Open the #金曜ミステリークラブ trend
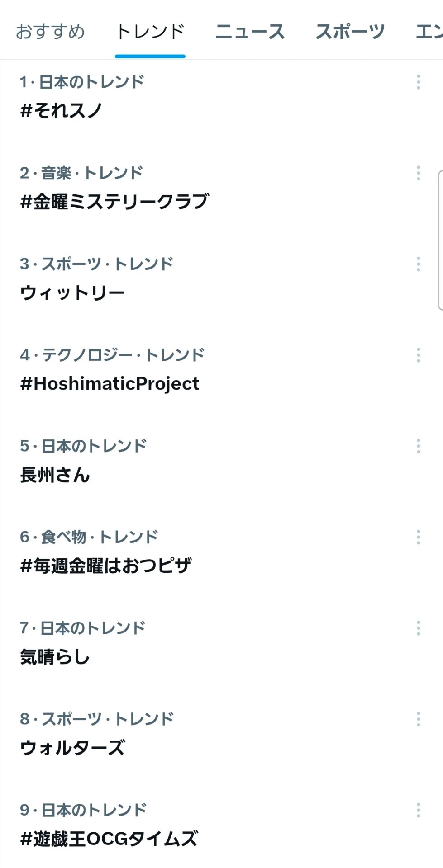This screenshot has height=868, width=443. pos(114,202)
